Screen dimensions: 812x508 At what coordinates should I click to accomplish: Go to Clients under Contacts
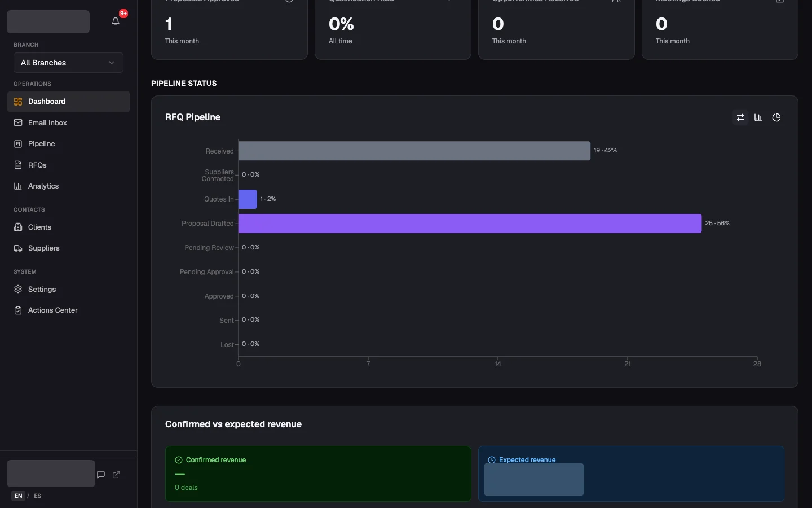click(68, 227)
